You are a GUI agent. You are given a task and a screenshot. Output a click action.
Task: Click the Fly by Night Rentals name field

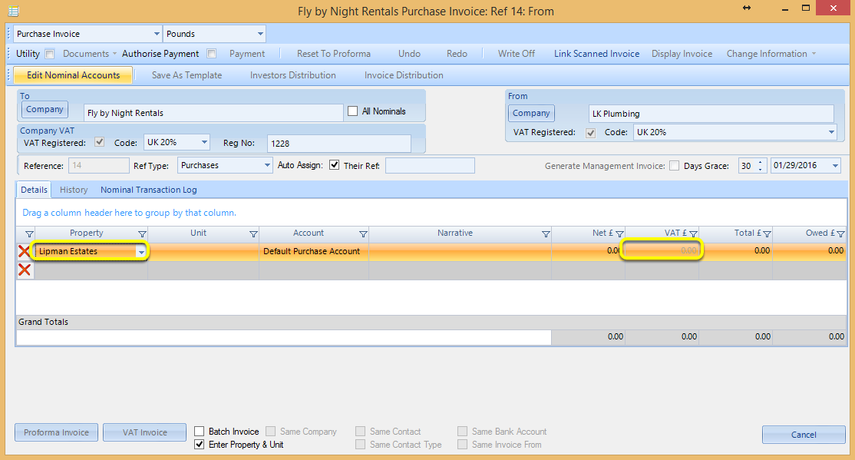213,113
